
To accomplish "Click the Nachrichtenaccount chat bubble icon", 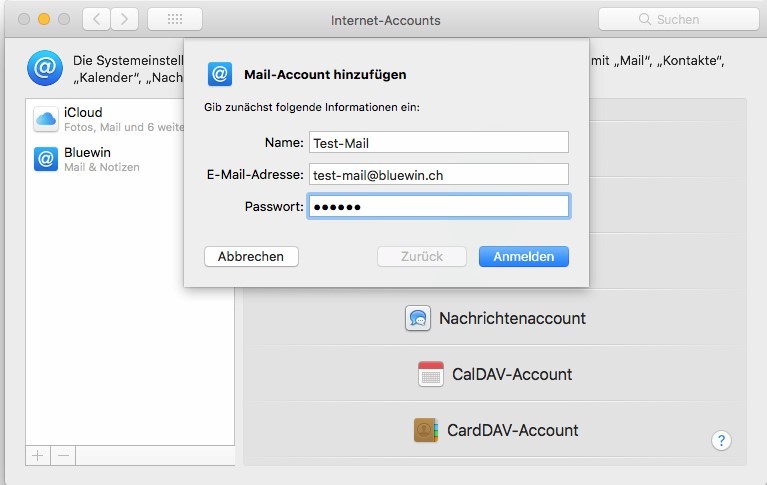I will point(418,319).
